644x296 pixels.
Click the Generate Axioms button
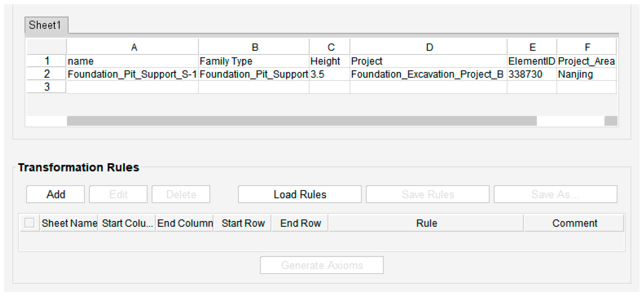coord(322,265)
